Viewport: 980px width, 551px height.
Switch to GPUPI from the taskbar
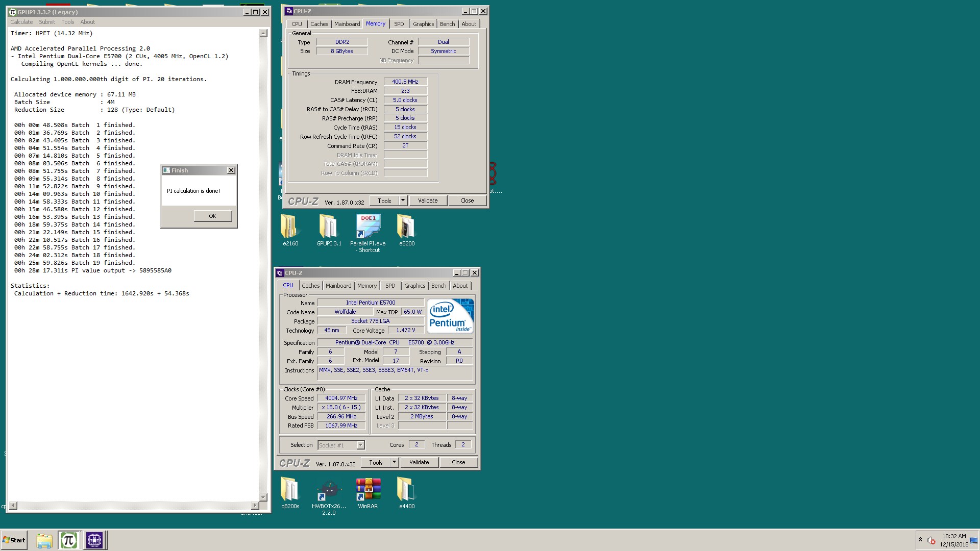[x=68, y=540]
